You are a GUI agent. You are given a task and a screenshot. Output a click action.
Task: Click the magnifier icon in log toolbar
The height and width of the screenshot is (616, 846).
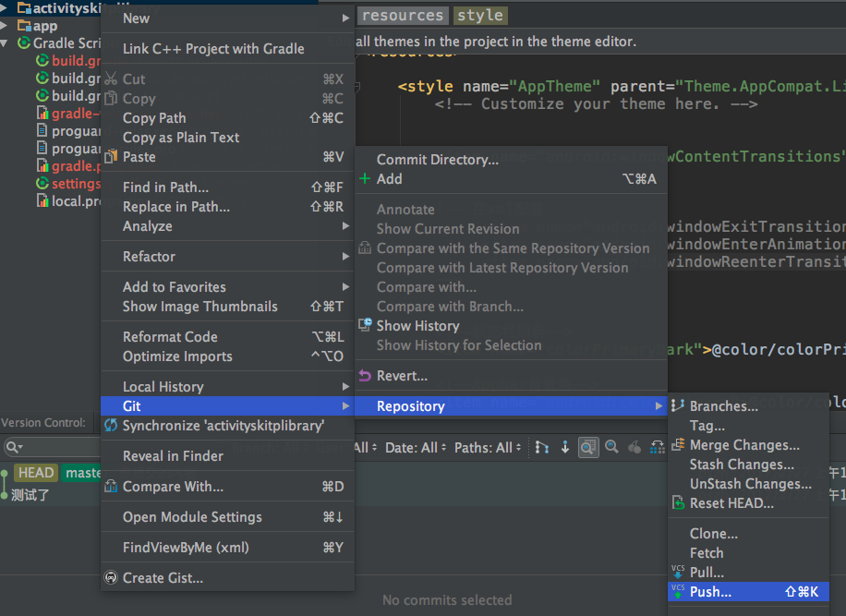pyautogui.click(x=611, y=447)
